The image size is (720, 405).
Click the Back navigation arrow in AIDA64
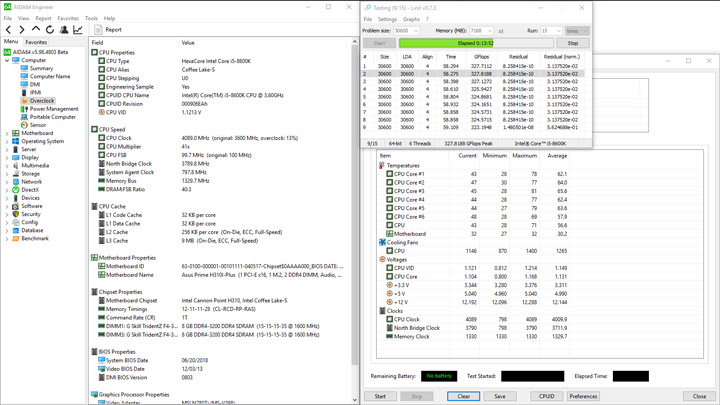pyautogui.click(x=9, y=30)
